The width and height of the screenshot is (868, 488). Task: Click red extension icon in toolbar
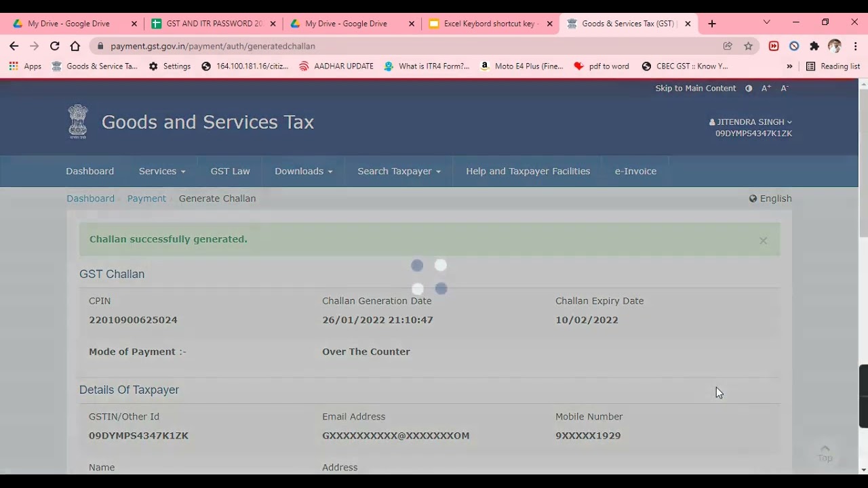click(774, 46)
